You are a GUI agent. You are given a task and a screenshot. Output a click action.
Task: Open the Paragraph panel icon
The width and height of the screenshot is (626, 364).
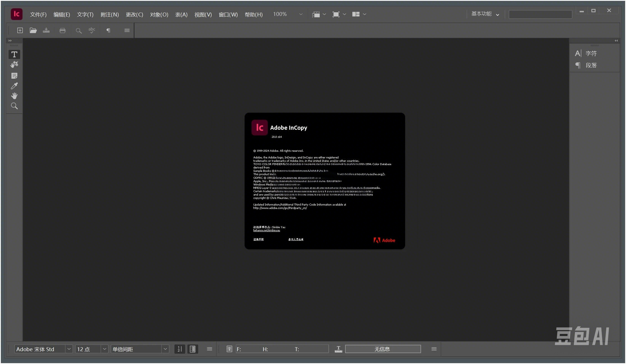click(x=578, y=65)
